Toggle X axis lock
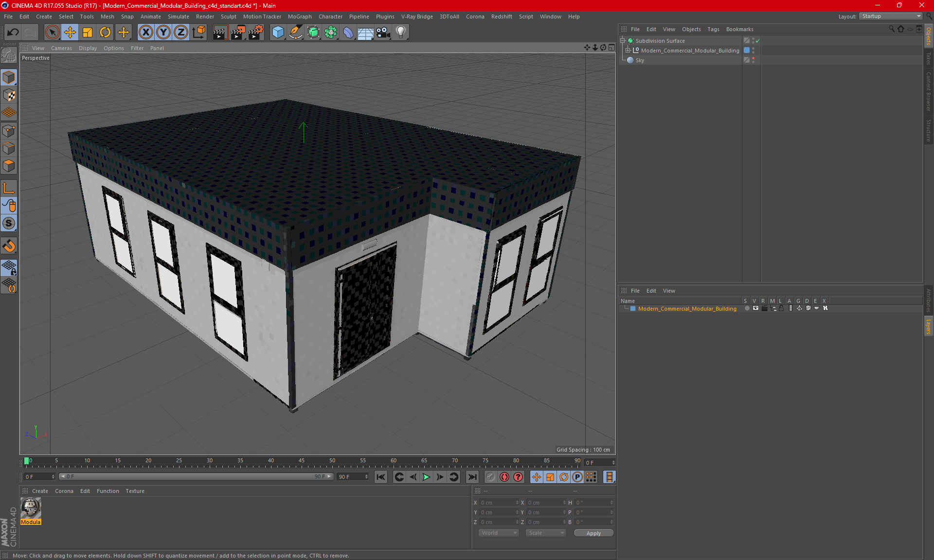Viewport: 934px width, 560px height. tap(145, 33)
